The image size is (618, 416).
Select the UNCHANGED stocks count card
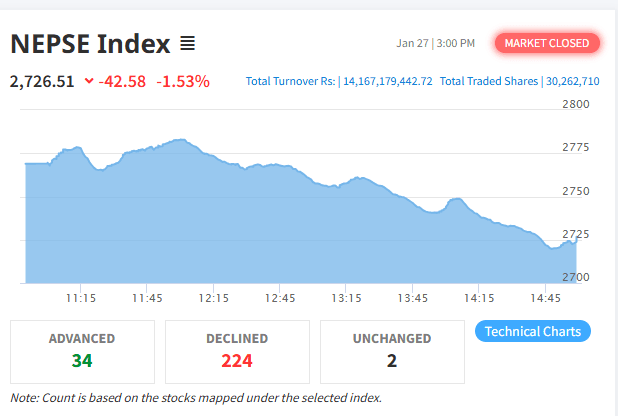tap(392, 350)
